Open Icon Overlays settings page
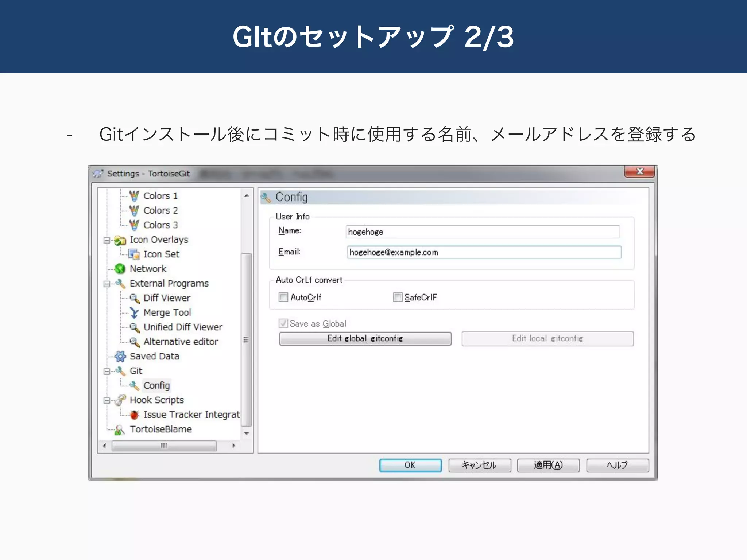This screenshot has width=747, height=560. point(159,240)
